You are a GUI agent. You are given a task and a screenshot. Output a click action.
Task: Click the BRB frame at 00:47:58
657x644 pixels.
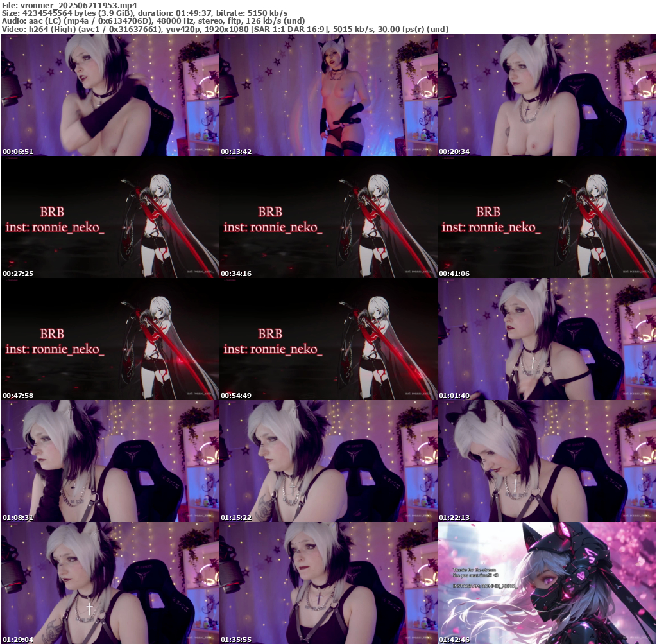click(x=110, y=339)
